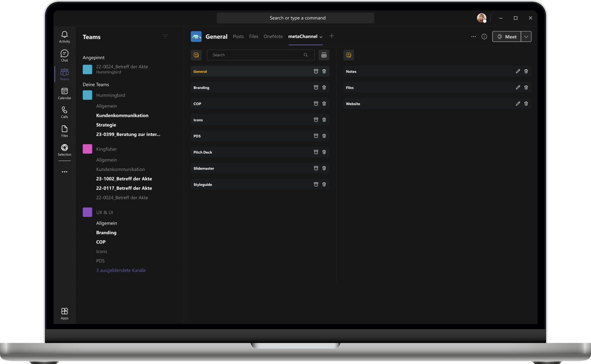Click the channel Search field

click(x=261, y=55)
